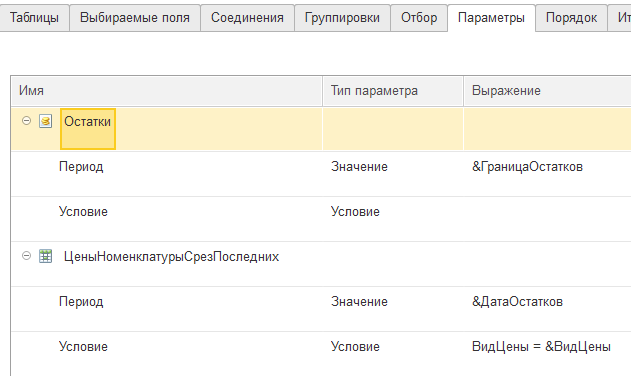Collapse the ЦеныНоменклатурыСрезПоследних tree node

pos(26,256)
